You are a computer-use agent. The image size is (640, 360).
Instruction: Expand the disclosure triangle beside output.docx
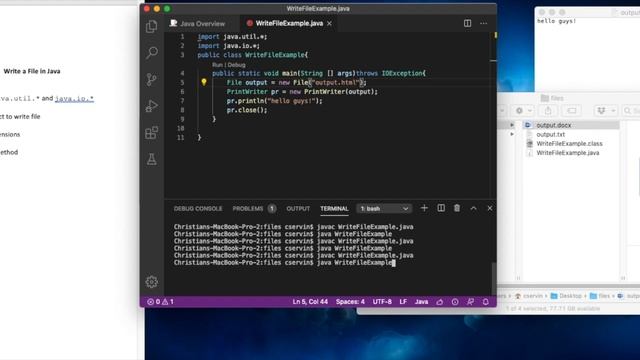tap(512, 125)
